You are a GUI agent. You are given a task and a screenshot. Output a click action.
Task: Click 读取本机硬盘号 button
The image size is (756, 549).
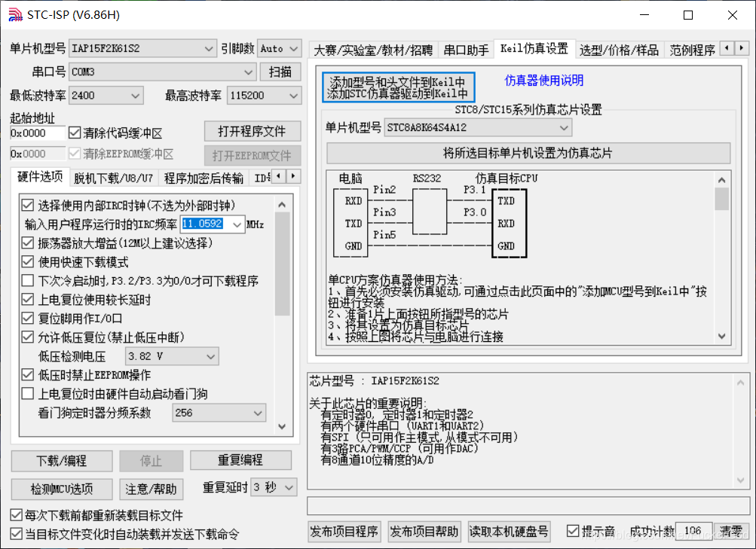coord(509,532)
